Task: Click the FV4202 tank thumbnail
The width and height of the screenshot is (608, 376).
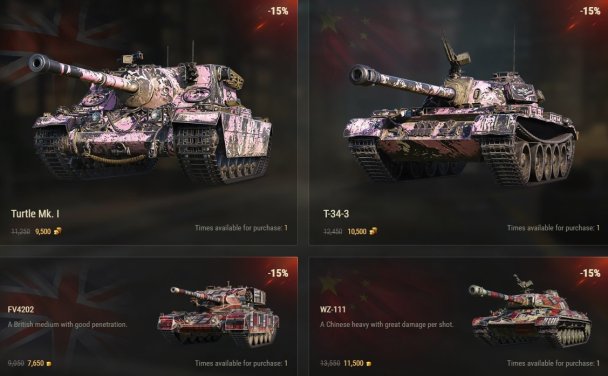Action: pos(218,314)
